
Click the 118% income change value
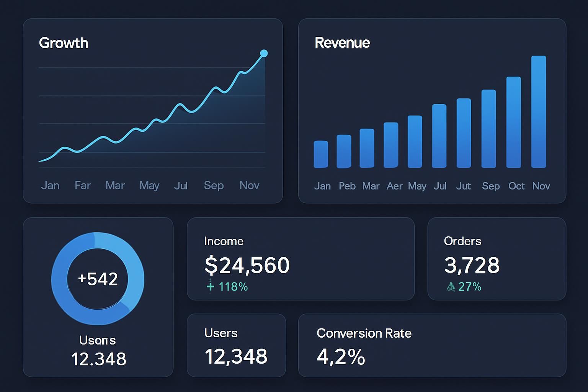coord(233,287)
